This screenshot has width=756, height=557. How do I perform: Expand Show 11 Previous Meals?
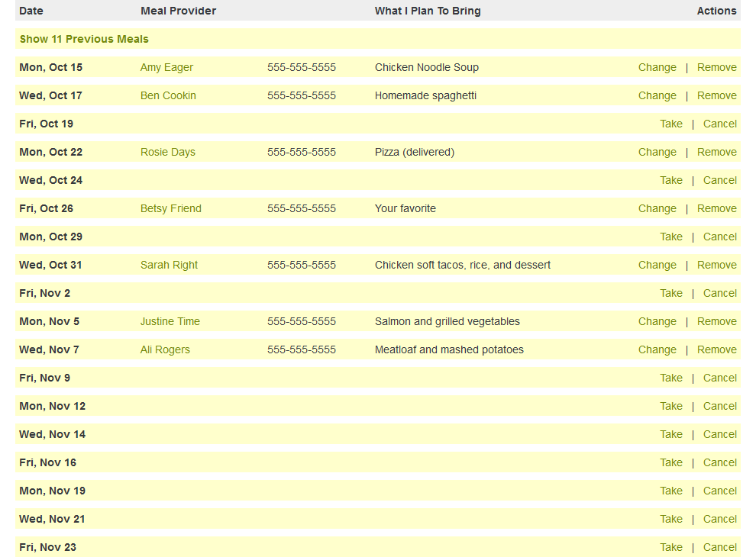pos(84,39)
